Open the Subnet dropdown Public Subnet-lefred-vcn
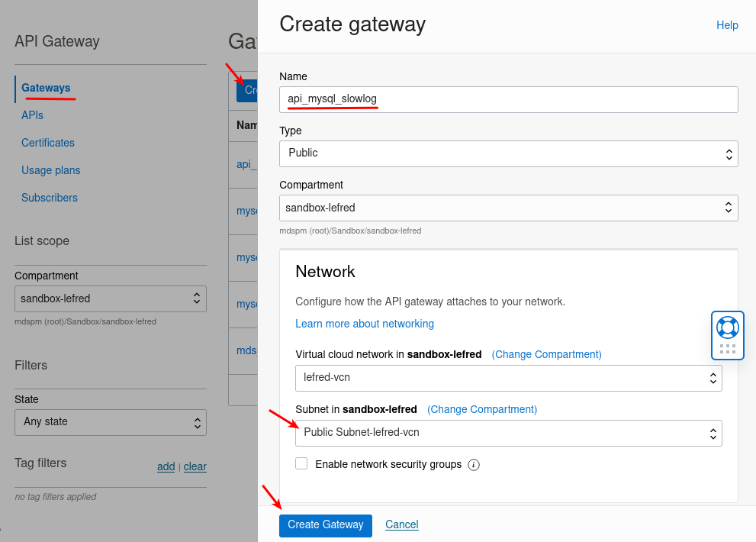Viewport: 756px width, 542px height. [x=507, y=433]
